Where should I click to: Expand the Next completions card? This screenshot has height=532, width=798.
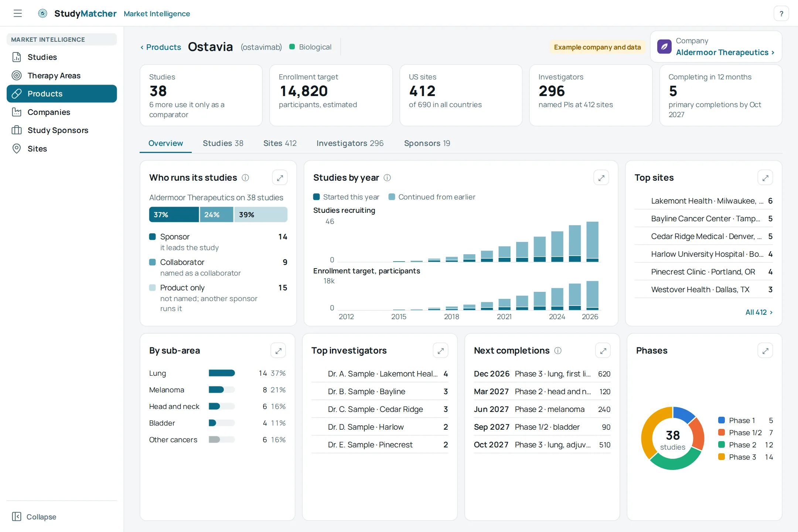click(603, 351)
